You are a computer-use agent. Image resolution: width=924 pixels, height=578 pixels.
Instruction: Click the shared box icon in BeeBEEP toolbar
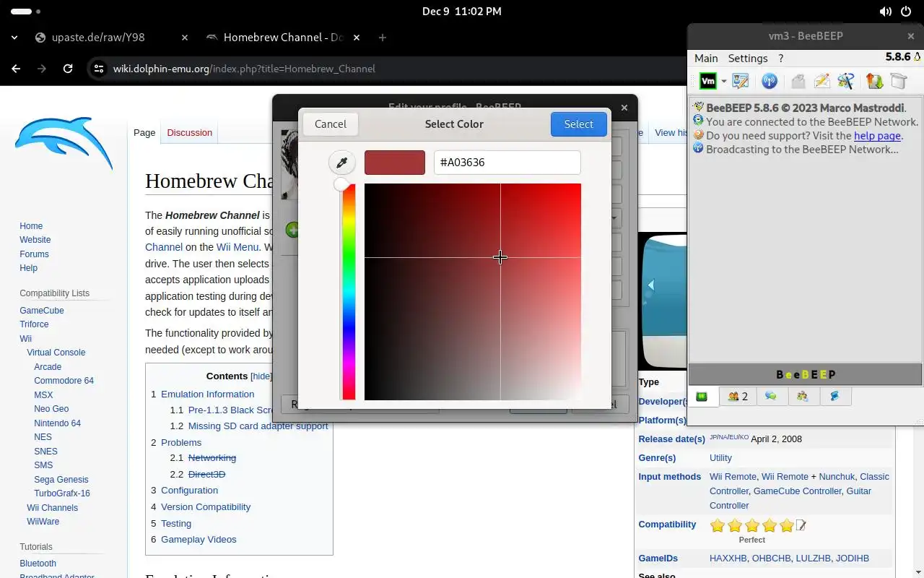click(898, 81)
